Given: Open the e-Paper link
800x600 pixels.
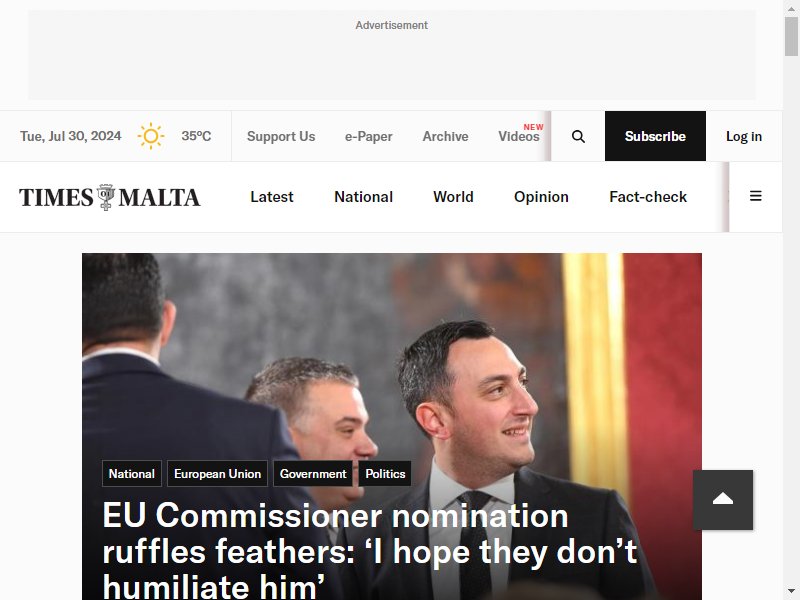Looking at the screenshot, I should coord(368,136).
